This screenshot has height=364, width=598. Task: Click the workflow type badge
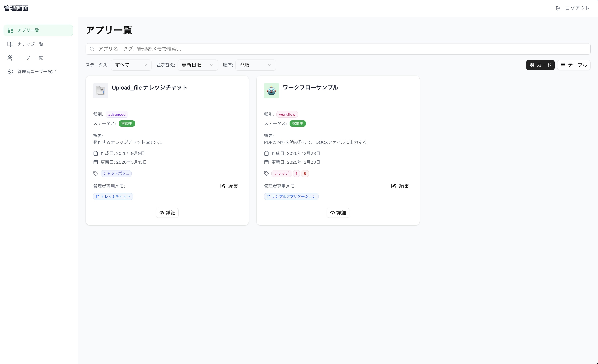287,114
